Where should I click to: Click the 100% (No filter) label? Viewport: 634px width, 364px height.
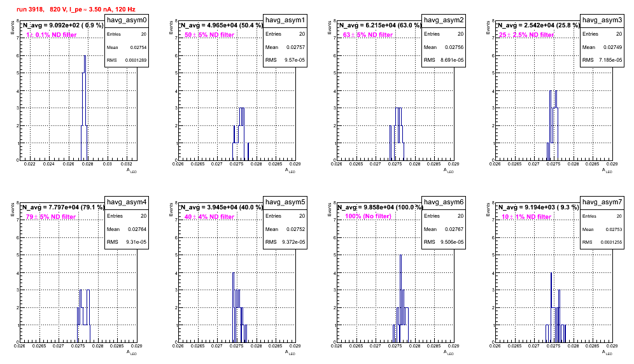369,216
